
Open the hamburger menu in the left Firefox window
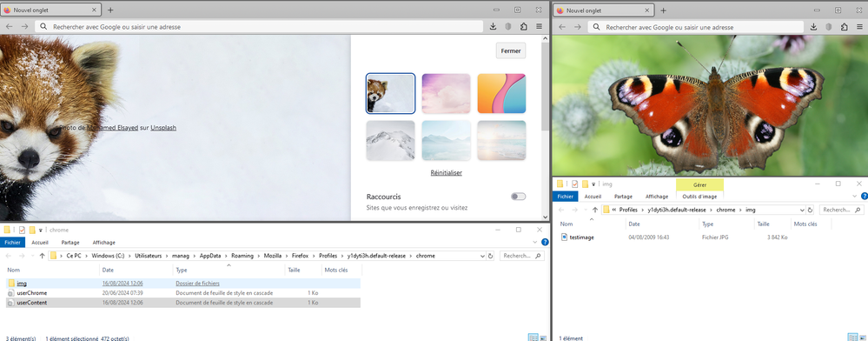click(x=539, y=27)
